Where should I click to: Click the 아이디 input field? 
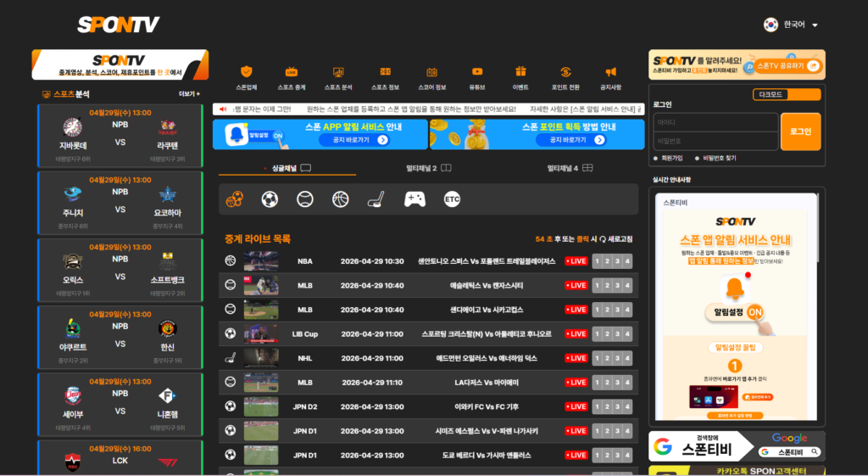(x=715, y=122)
